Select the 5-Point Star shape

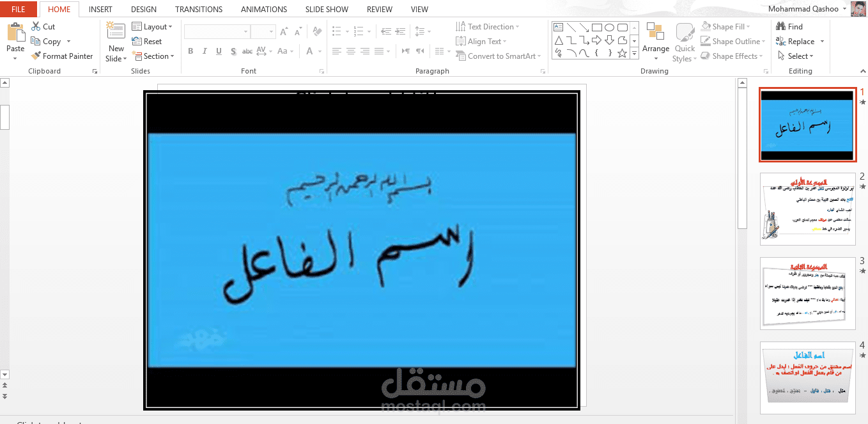(x=622, y=53)
